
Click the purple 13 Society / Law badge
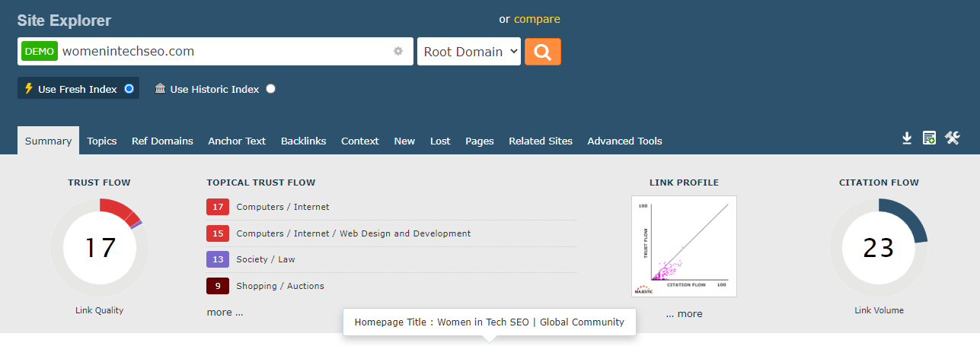point(218,259)
